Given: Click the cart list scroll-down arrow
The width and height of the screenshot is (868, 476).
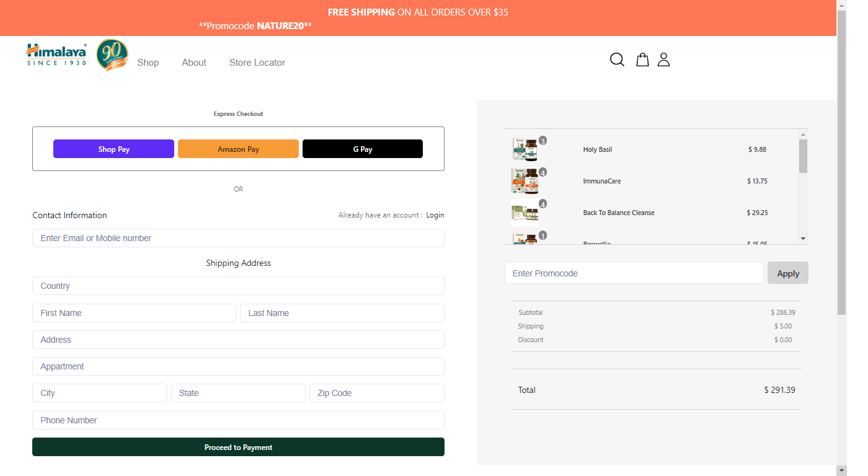Looking at the screenshot, I should (x=803, y=239).
